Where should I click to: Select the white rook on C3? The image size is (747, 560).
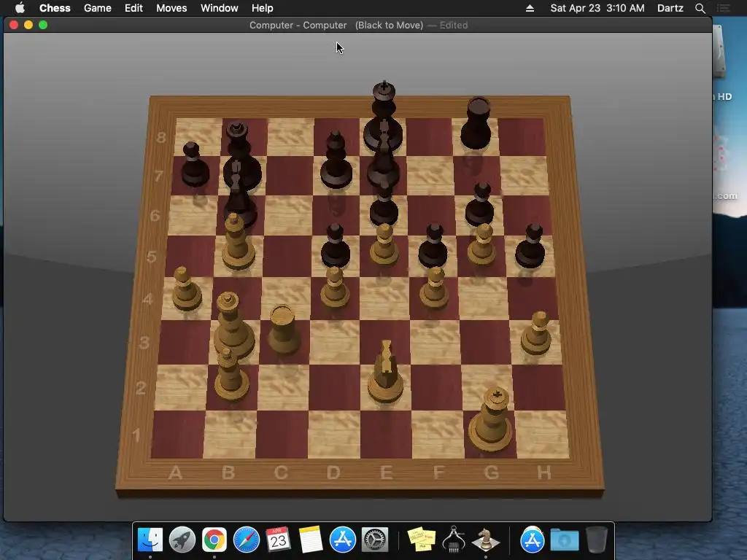coord(284,330)
